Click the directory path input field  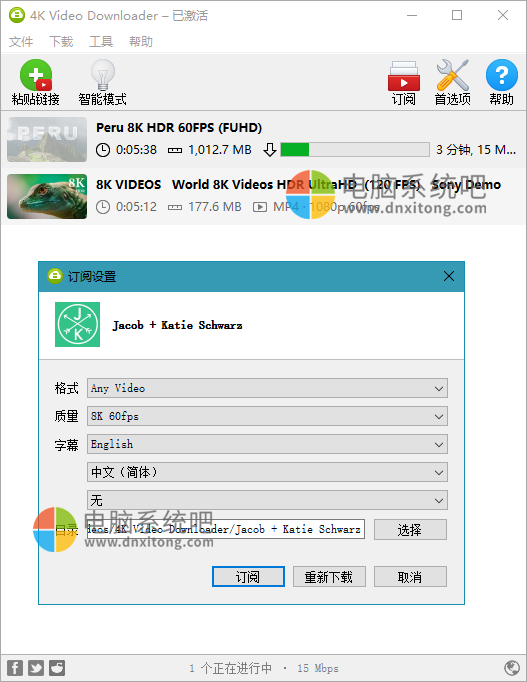point(226,529)
